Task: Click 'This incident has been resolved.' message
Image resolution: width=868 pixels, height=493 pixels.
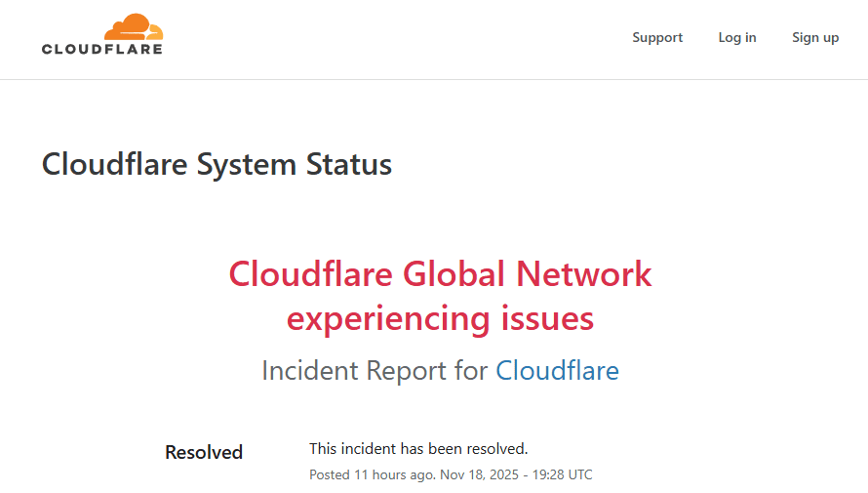Action: click(418, 449)
